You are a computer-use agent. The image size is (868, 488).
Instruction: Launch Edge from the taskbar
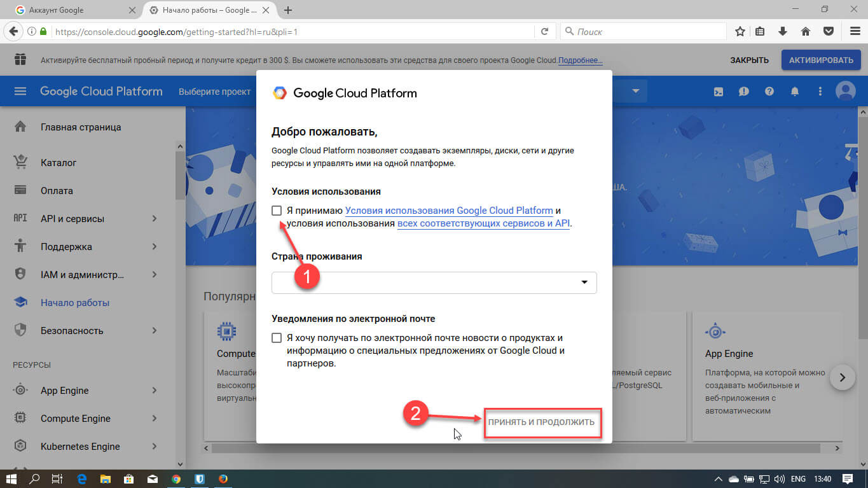[82, 478]
